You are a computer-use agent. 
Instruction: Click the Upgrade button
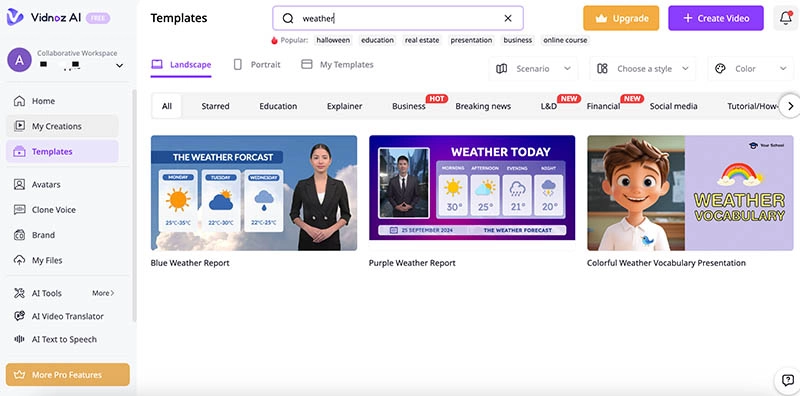click(x=621, y=18)
